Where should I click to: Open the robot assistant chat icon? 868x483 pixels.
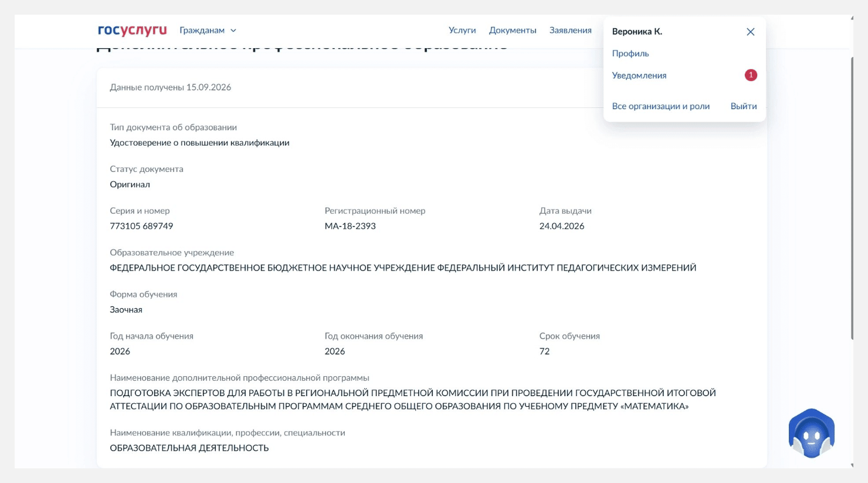click(812, 434)
